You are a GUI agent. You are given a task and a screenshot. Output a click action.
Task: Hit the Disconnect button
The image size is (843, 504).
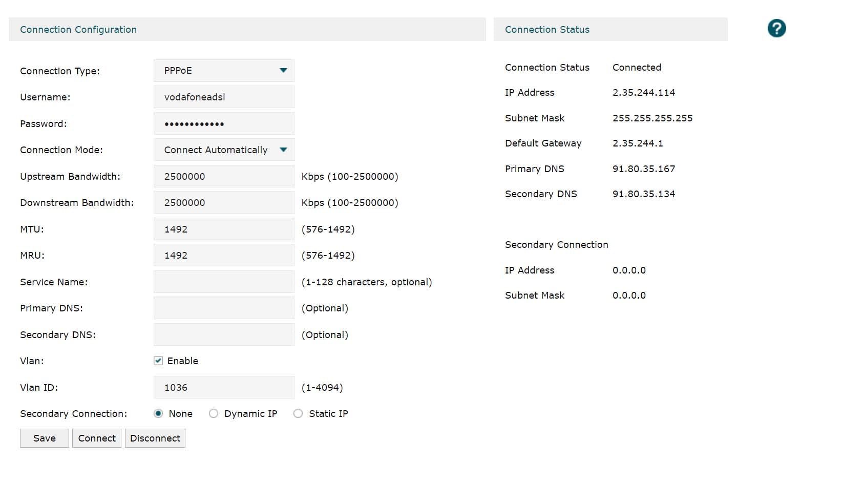(x=155, y=438)
